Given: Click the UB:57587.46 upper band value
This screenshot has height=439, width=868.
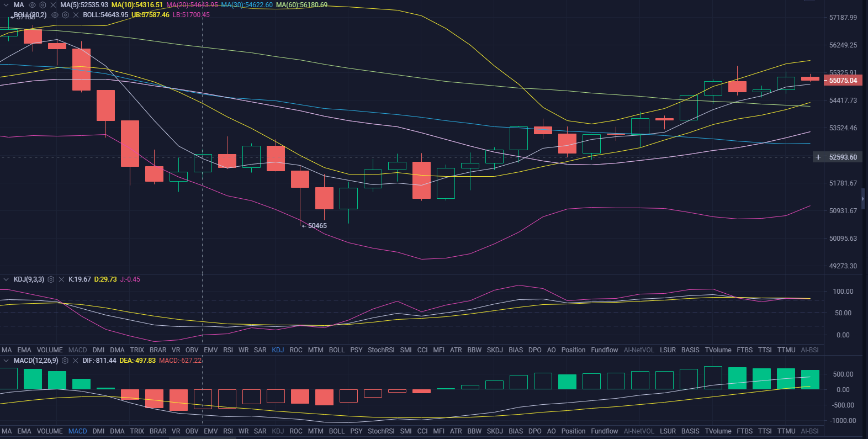Looking at the screenshot, I should tap(150, 15).
